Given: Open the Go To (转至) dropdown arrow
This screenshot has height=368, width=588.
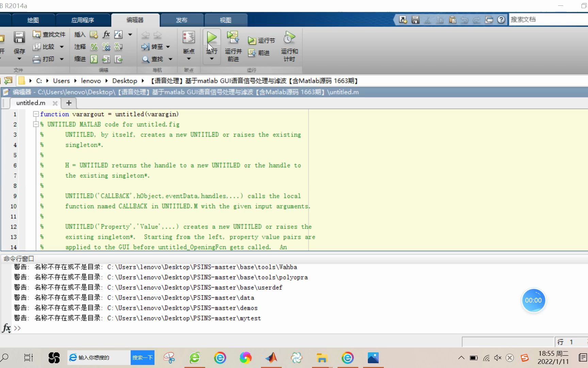Looking at the screenshot, I should (168, 47).
